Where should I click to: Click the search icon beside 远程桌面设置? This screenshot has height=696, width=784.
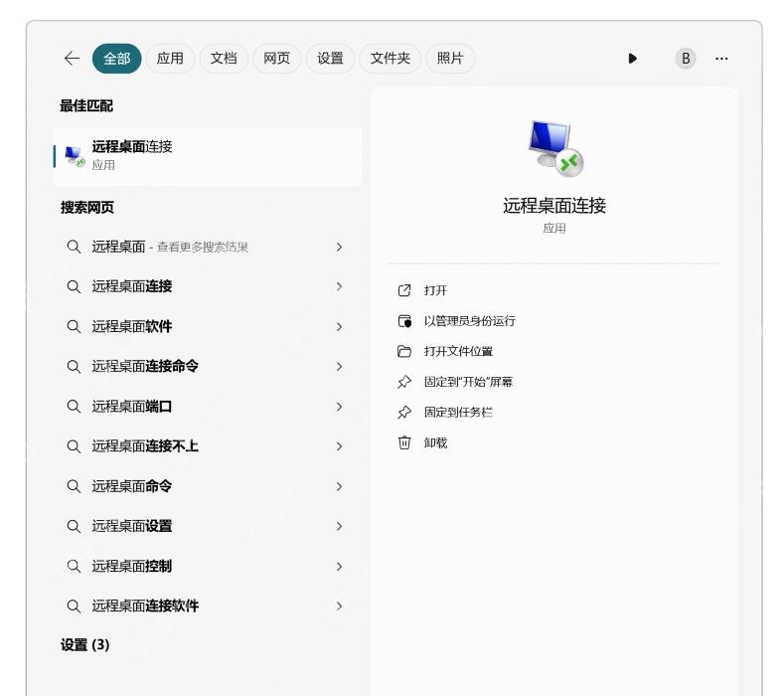pos(74,526)
